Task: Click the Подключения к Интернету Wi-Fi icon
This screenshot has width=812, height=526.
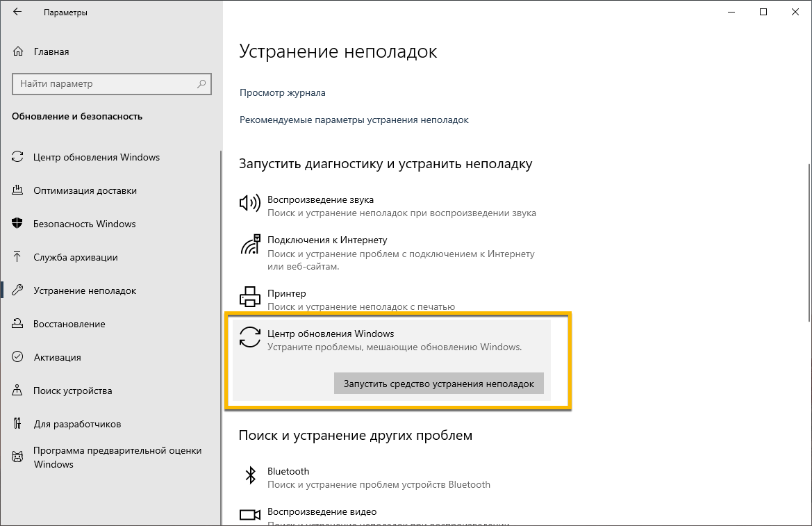Action: [249, 245]
